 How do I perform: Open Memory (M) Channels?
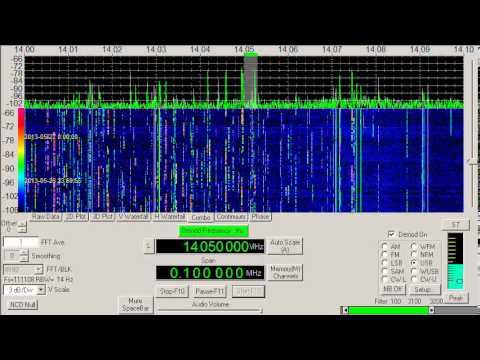[x=285, y=272]
